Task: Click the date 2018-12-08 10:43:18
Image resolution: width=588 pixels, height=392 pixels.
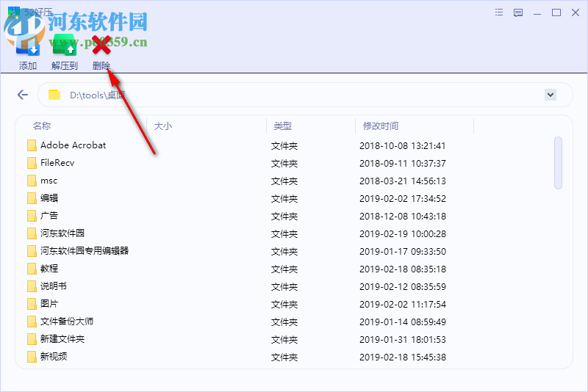Action: 402,216
